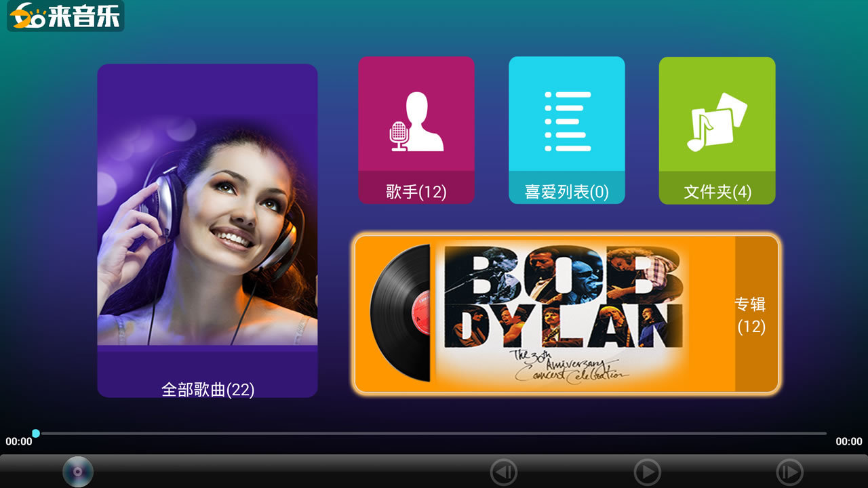This screenshot has width=868, height=488.
Task: Click the spinning disc icon in bottom bar
Action: tap(78, 471)
